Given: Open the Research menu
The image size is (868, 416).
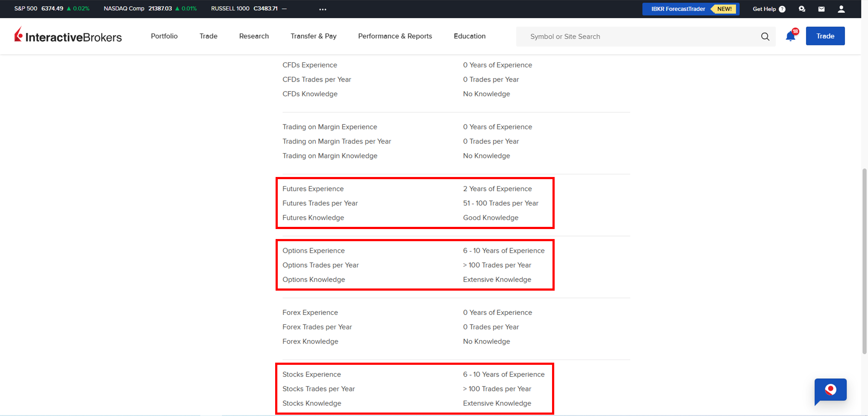Looking at the screenshot, I should click(x=254, y=36).
